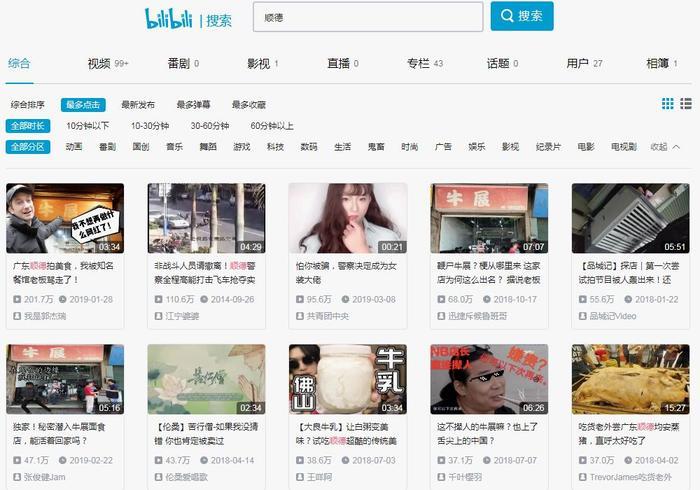Filter by 游戏 category

(x=242, y=146)
